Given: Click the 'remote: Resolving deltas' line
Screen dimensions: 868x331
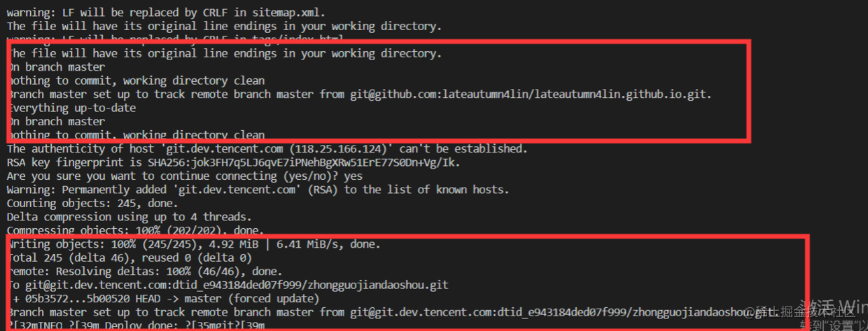Looking at the screenshot, I should click(x=144, y=272).
